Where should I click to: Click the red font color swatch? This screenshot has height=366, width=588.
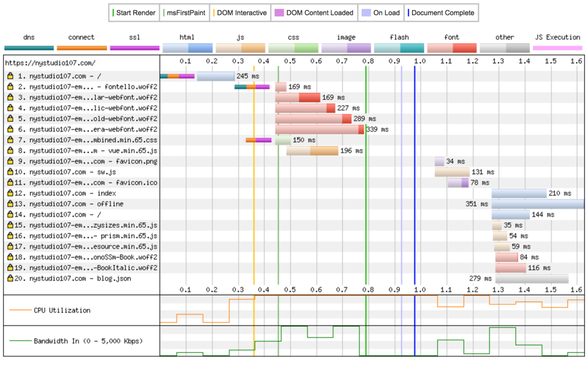click(452, 48)
